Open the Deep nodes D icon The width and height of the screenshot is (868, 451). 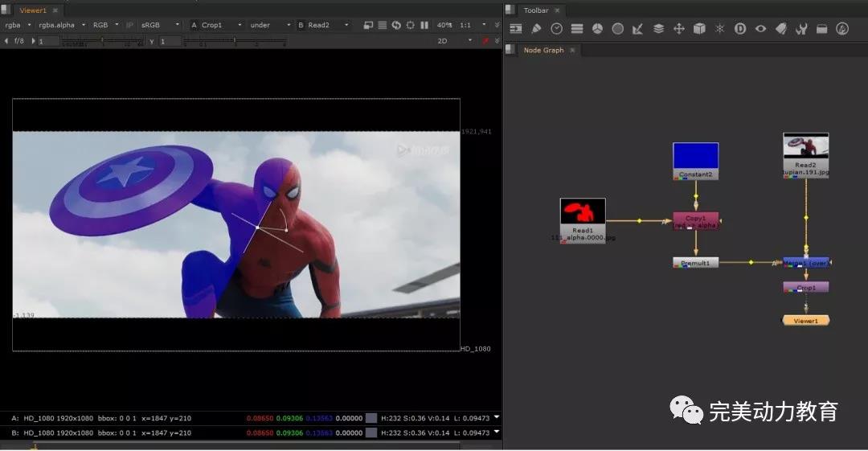pos(740,29)
